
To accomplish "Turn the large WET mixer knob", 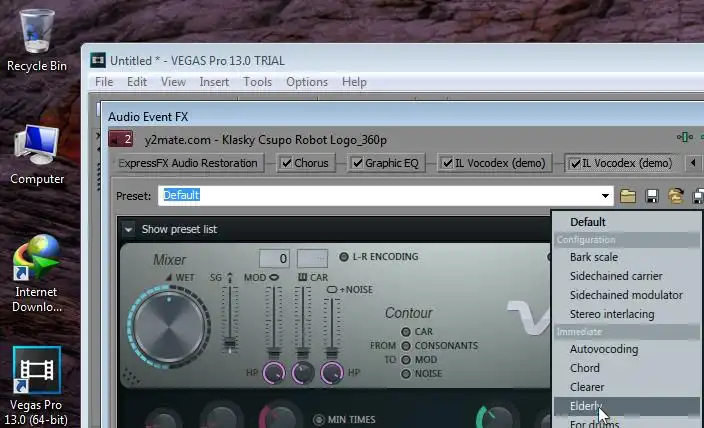I will (169, 327).
